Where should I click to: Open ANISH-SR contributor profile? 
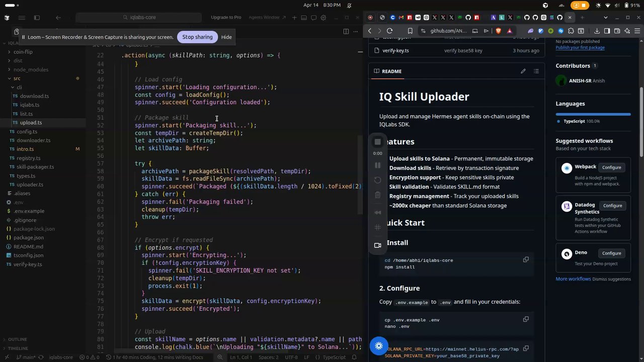point(580,81)
